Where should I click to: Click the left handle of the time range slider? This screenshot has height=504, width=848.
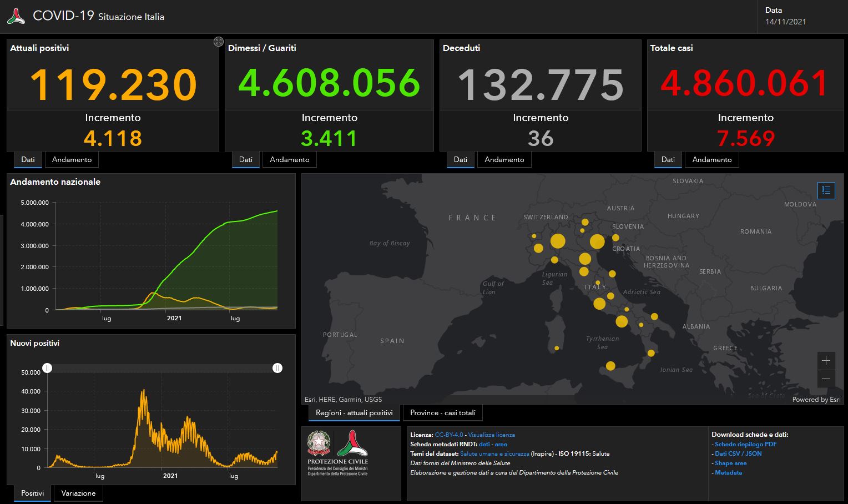coord(48,367)
